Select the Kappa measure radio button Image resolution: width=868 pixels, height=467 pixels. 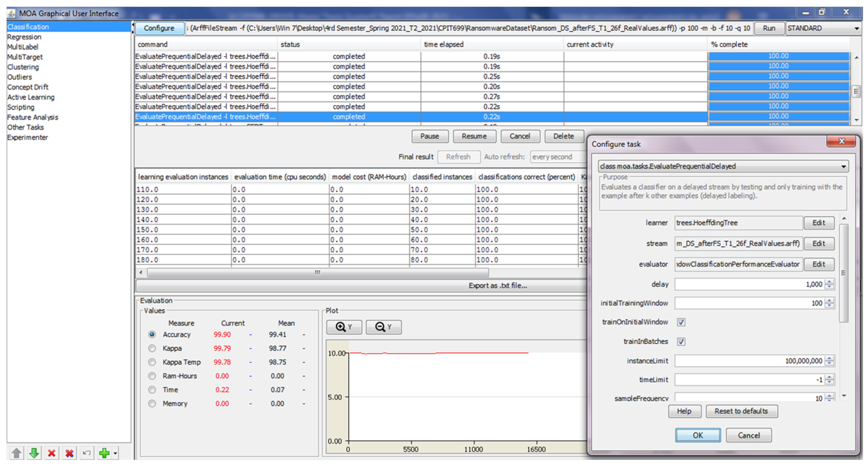152,348
